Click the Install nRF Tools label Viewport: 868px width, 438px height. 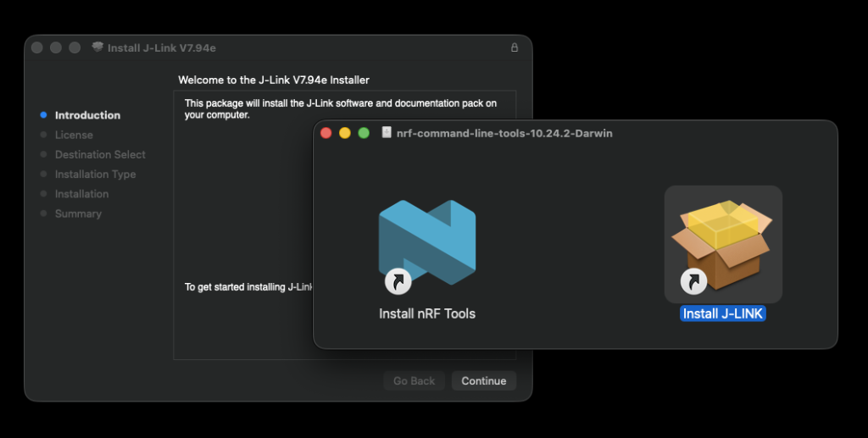(427, 313)
